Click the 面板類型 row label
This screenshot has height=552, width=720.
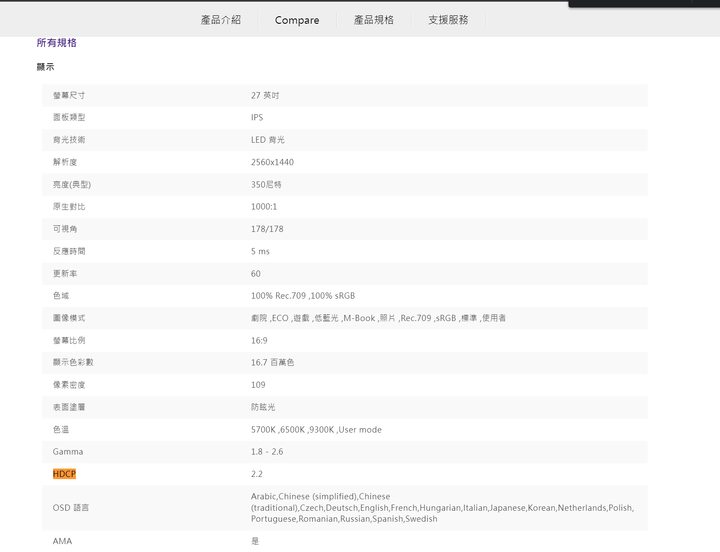(69, 118)
